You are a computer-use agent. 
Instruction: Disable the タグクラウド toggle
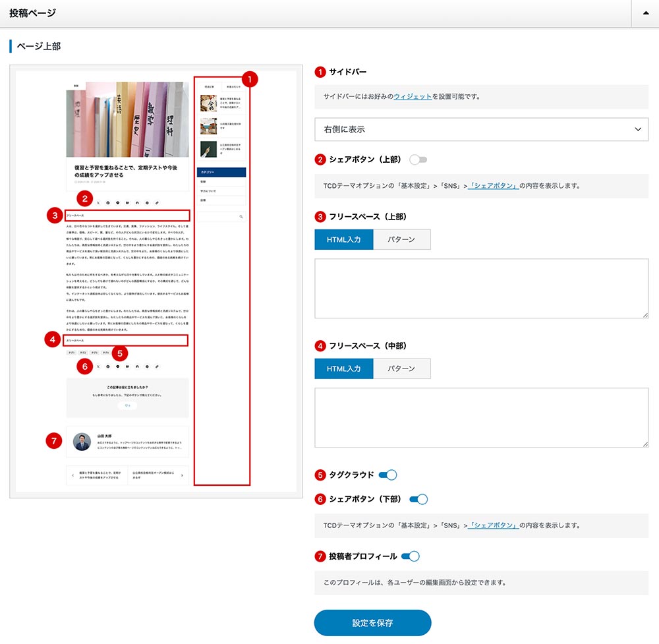tap(388, 475)
